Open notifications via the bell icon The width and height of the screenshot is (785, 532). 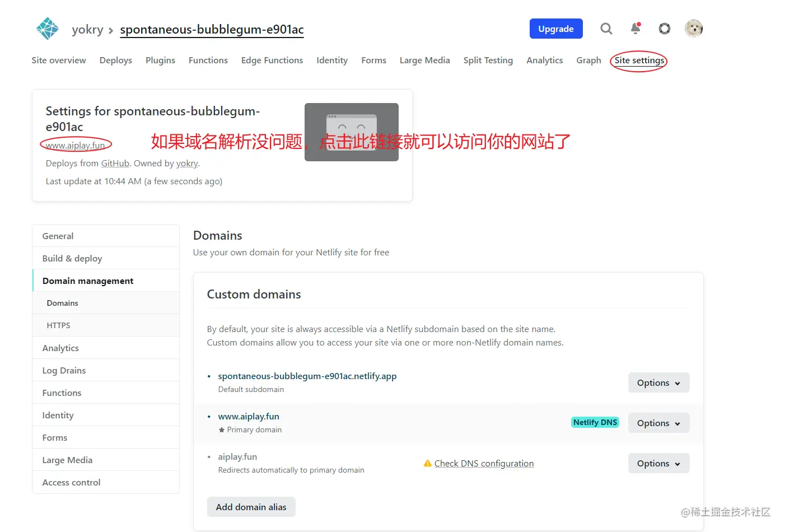click(636, 28)
